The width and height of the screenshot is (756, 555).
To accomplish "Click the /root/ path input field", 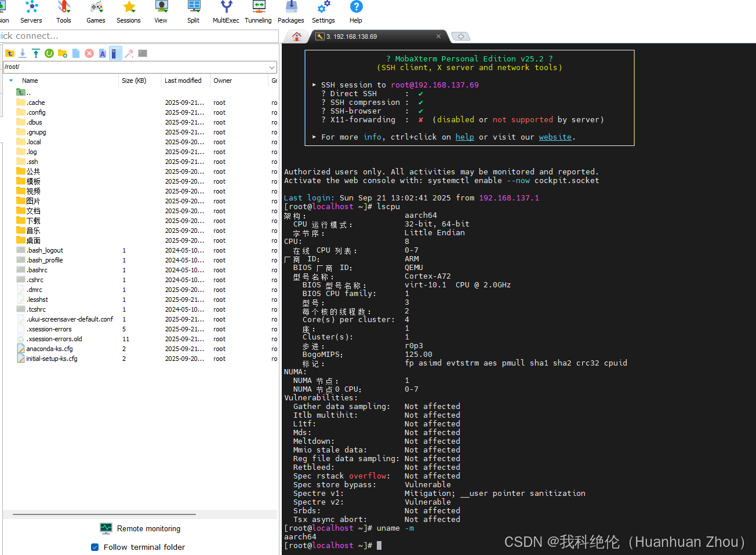I will click(x=136, y=67).
